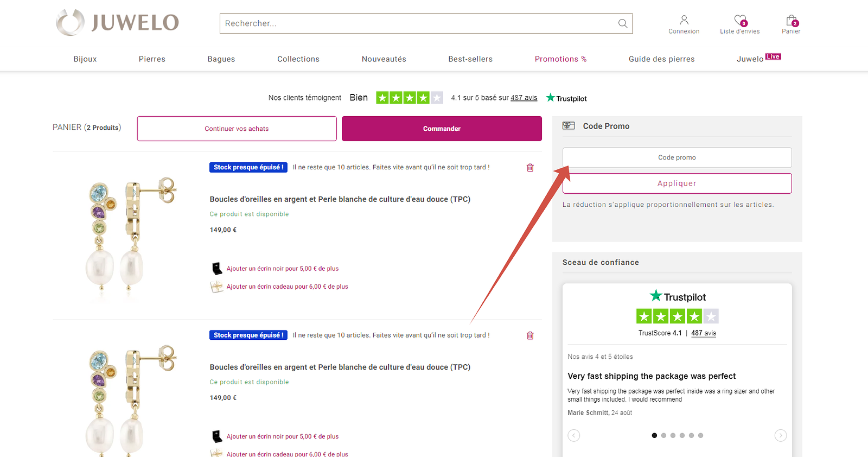Open the Pierres menu
The height and width of the screenshot is (457, 868).
[x=152, y=59]
